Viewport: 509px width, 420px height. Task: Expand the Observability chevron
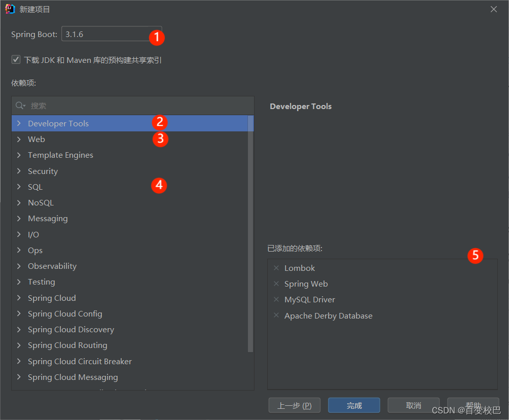(19, 266)
